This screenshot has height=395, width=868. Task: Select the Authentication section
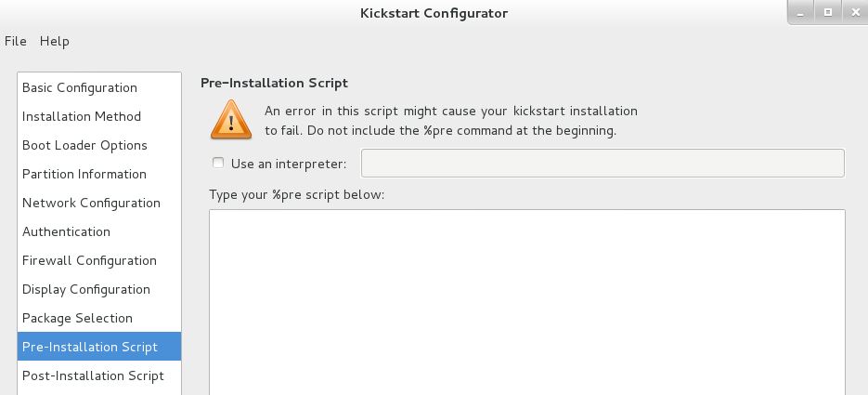99,231
